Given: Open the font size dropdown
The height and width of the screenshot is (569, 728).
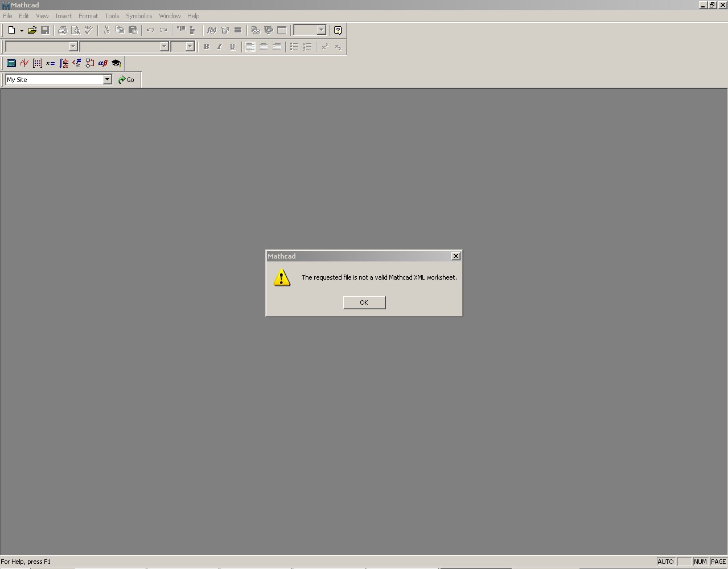Looking at the screenshot, I should pos(190,47).
